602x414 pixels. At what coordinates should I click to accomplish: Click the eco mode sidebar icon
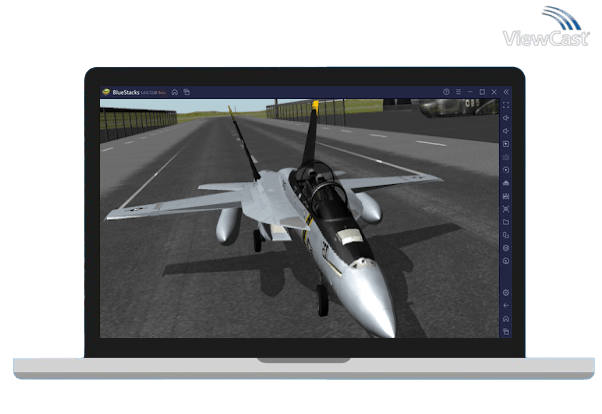tap(506, 261)
